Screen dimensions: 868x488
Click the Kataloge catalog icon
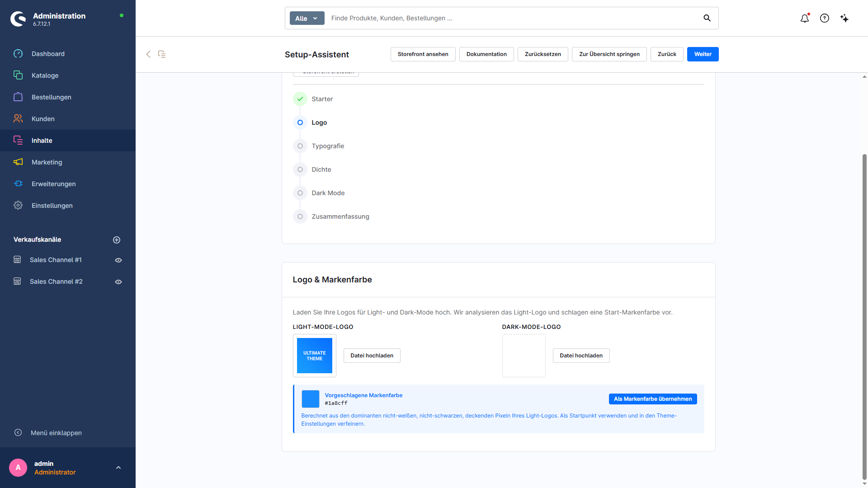coord(18,75)
